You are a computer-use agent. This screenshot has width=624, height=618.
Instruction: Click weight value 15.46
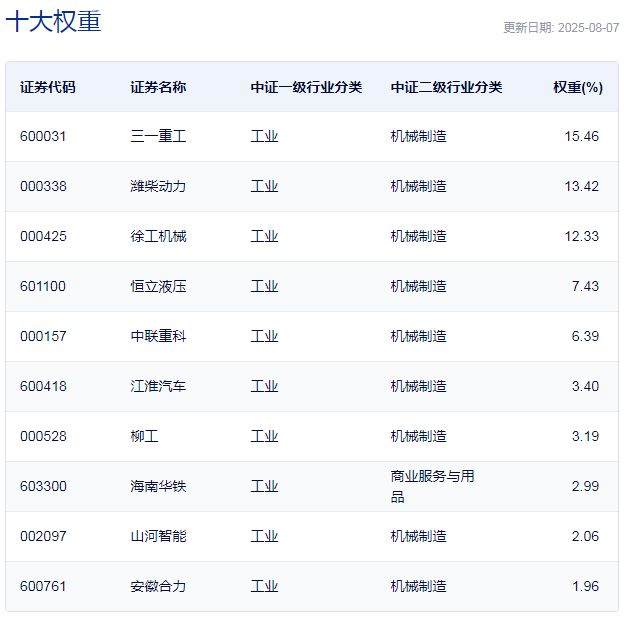point(581,136)
